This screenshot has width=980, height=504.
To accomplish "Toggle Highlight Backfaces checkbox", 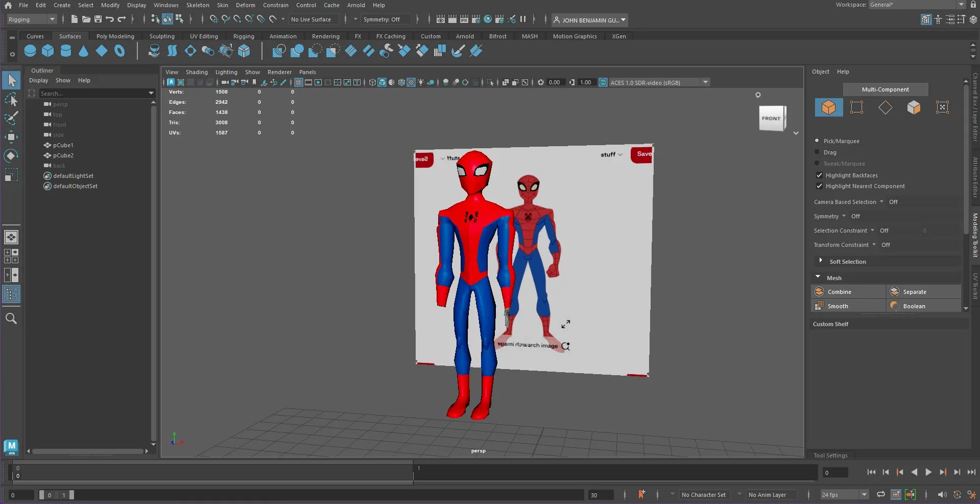I will pyautogui.click(x=819, y=175).
